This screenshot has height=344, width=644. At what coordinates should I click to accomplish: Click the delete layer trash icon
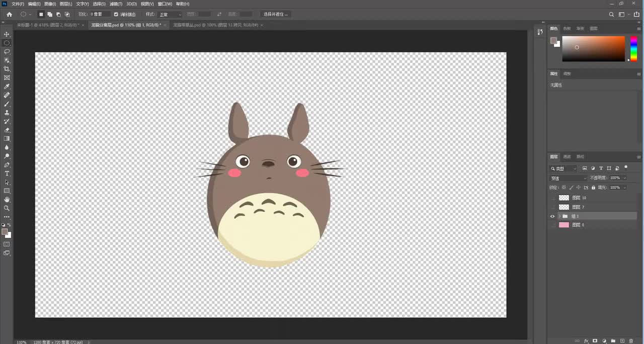tap(631, 341)
